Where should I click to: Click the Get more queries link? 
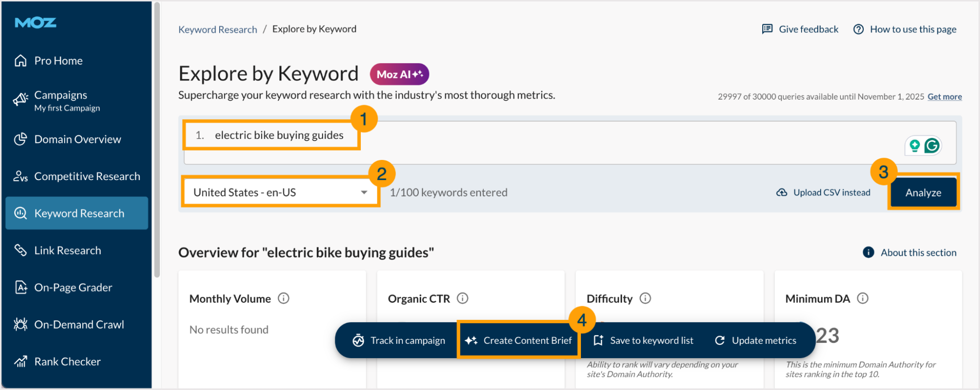point(944,97)
